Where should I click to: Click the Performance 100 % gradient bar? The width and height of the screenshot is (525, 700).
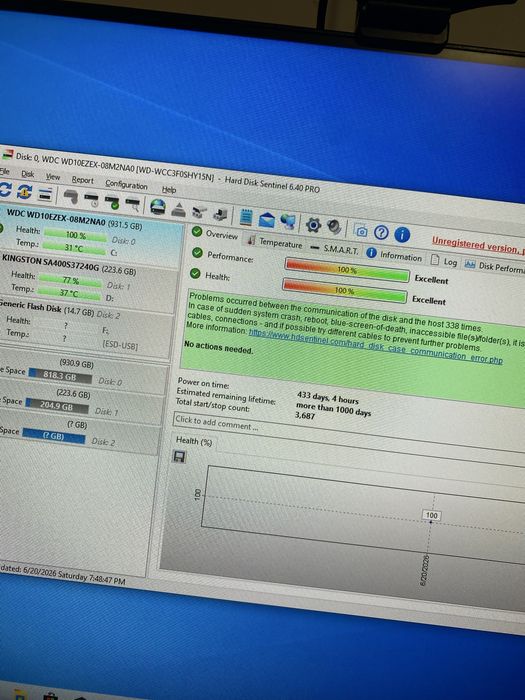pos(347,270)
